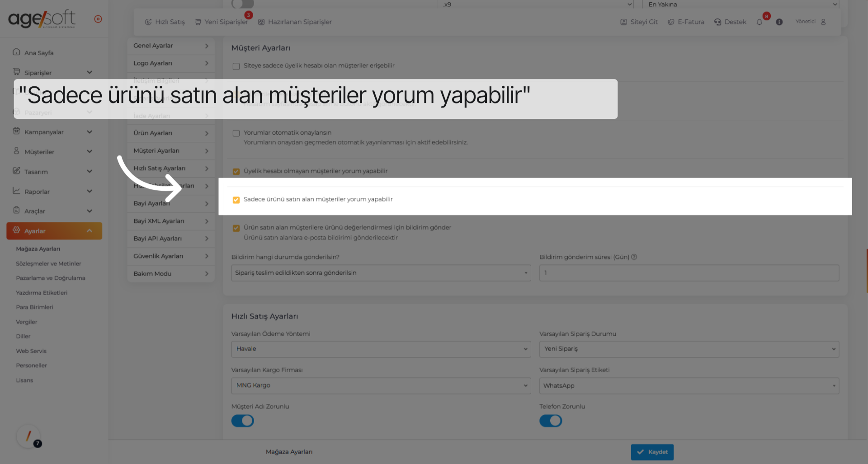Viewport: 868px width, 464px height.
Task: Open Varsayılan Ödeme Yöntemi dropdown
Action: [x=381, y=349]
